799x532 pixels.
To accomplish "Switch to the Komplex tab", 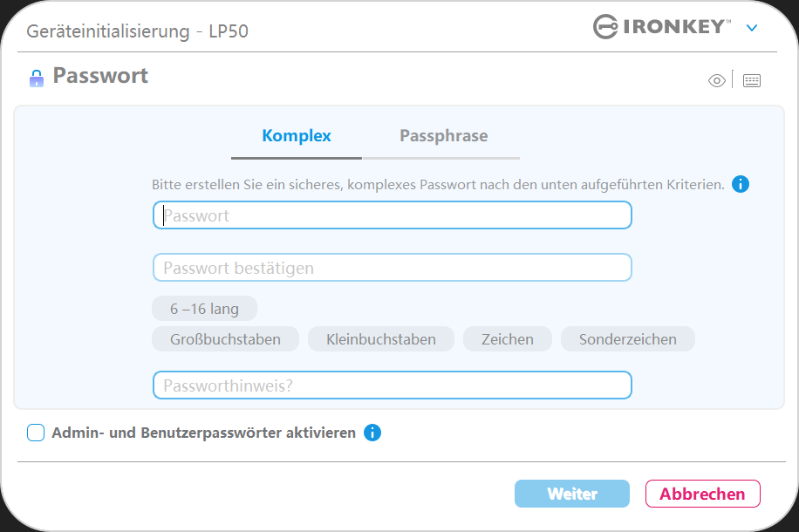I will tap(297, 136).
